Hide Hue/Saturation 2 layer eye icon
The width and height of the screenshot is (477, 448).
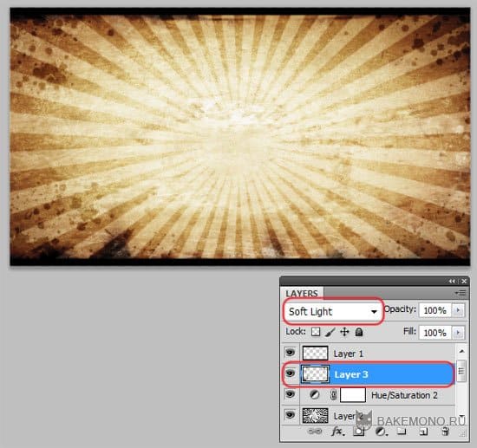(290, 394)
